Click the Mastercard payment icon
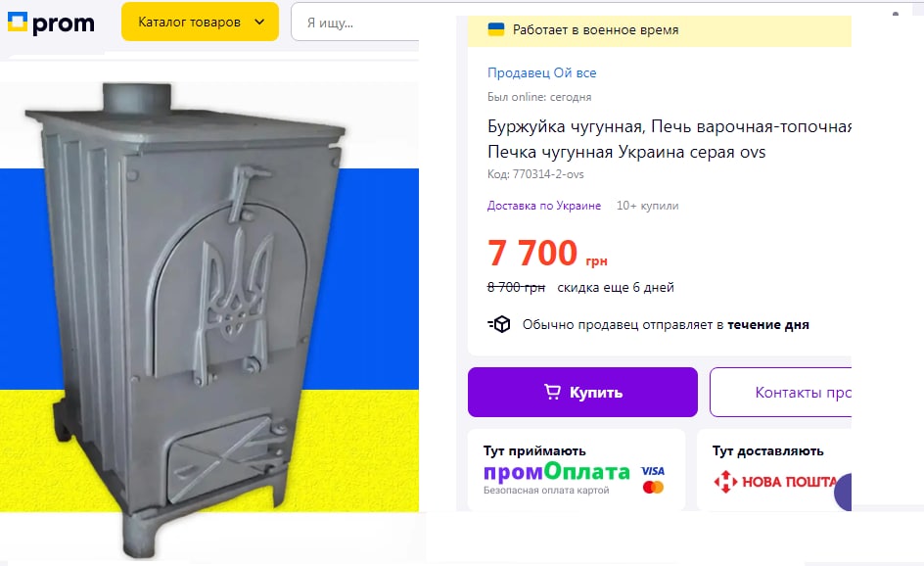This screenshot has height=566, width=924. pos(653,487)
